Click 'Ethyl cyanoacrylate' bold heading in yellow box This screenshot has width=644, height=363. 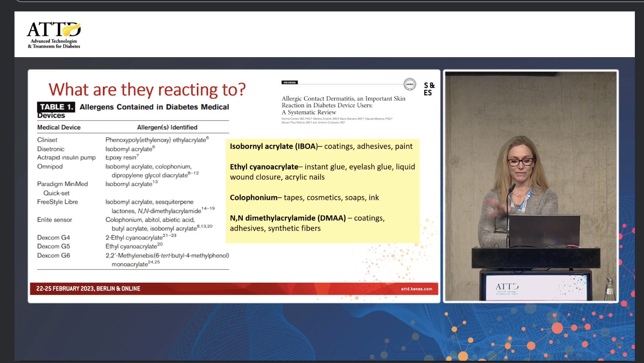[x=264, y=167]
